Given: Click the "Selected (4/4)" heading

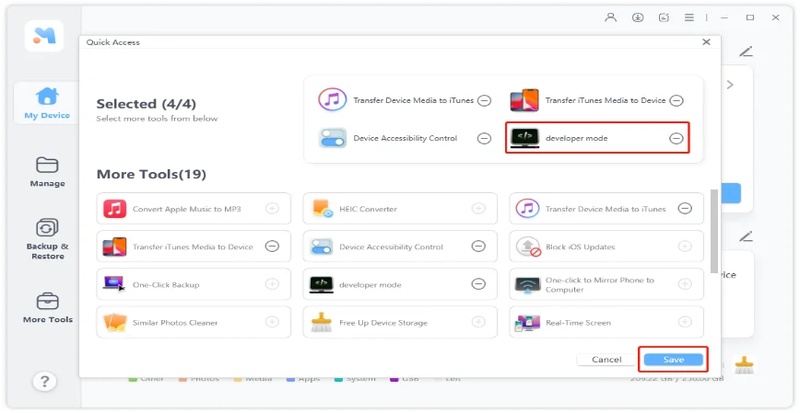Looking at the screenshot, I should pyautogui.click(x=146, y=104).
